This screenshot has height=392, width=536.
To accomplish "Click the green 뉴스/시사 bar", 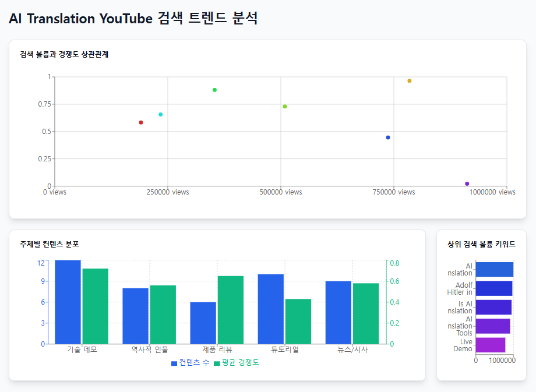I will (366, 313).
